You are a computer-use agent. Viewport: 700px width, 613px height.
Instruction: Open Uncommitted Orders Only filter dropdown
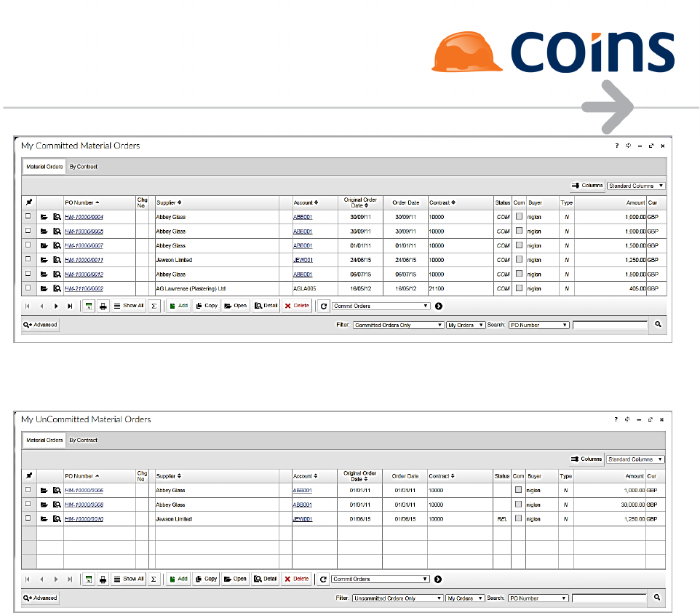(x=398, y=598)
